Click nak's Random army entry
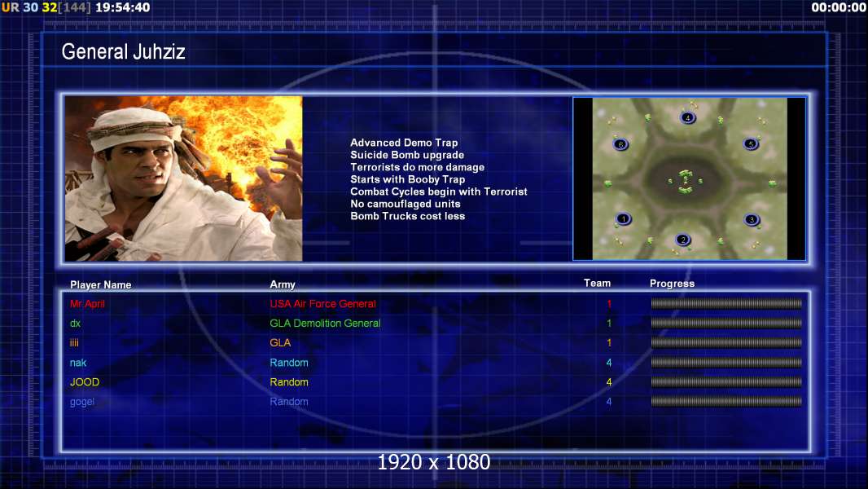Screen dimensions: 868x489 tap(289, 363)
